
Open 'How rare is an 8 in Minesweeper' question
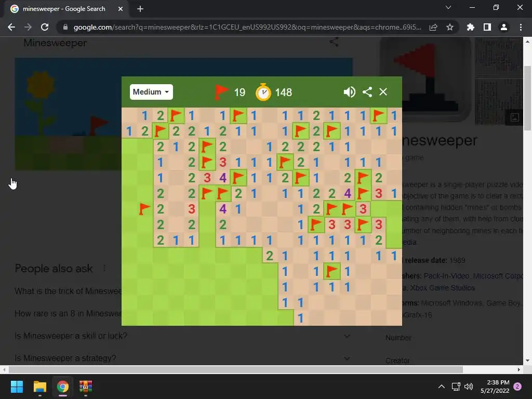point(68,313)
